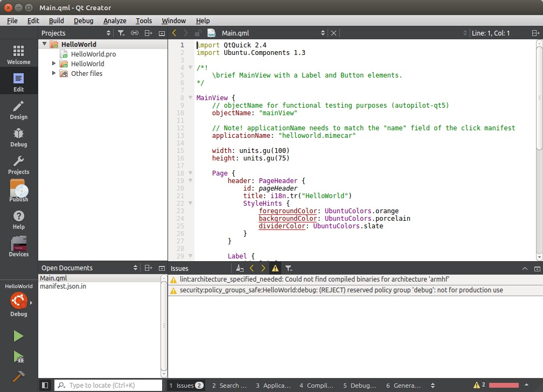Viewport: 543px width, 392px height.
Task: Expand the Other files node
Action: 54,73
